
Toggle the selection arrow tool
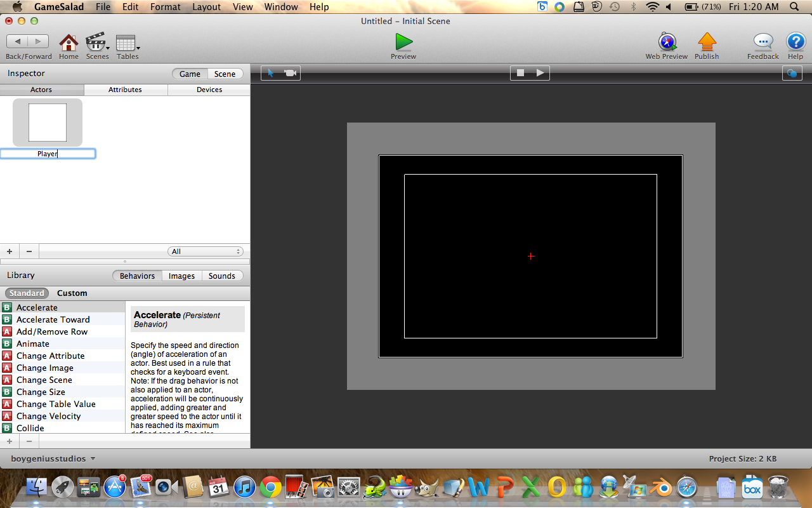tap(271, 72)
